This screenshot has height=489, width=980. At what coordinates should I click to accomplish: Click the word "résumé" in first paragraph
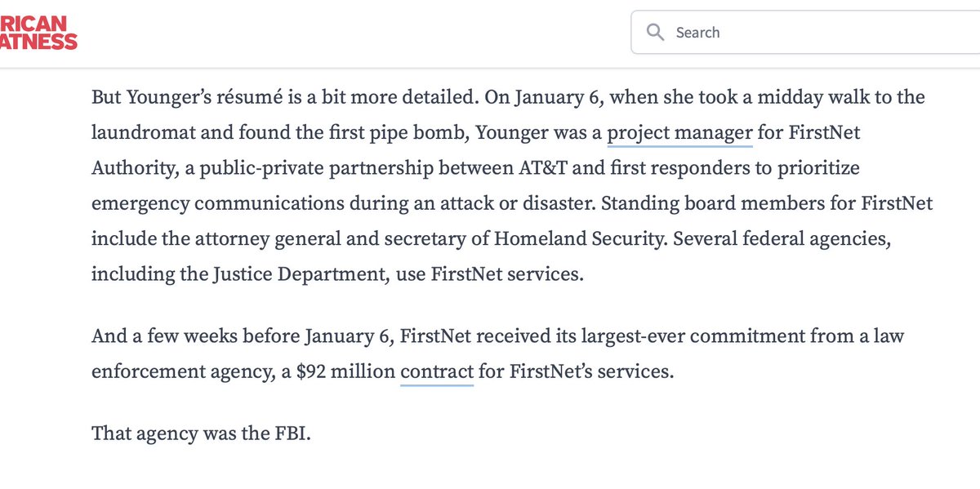click(x=260, y=98)
